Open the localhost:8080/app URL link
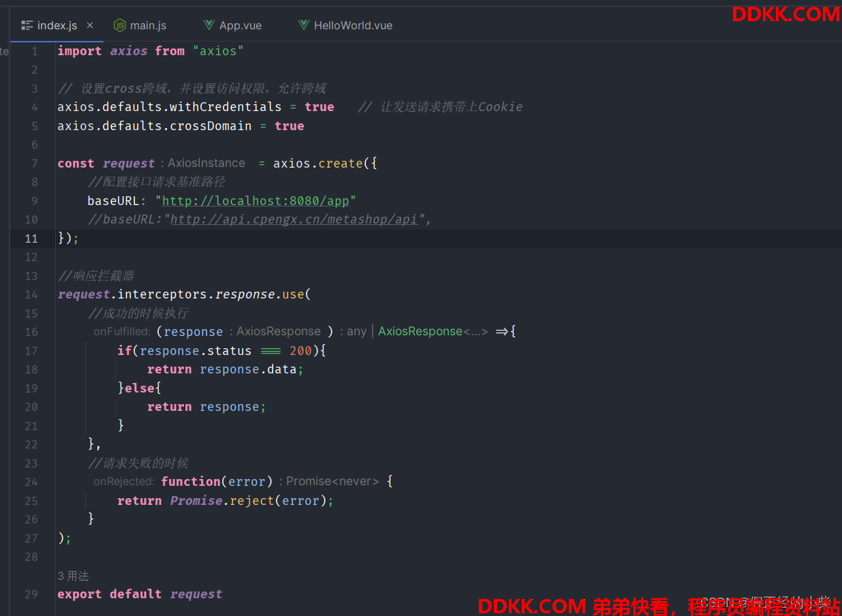 (255, 201)
